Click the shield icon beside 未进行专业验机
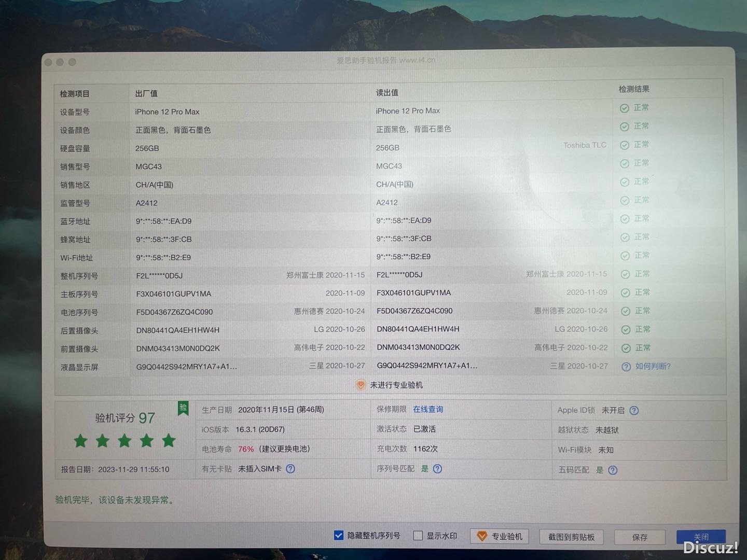The height and width of the screenshot is (560, 747). (x=361, y=385)
